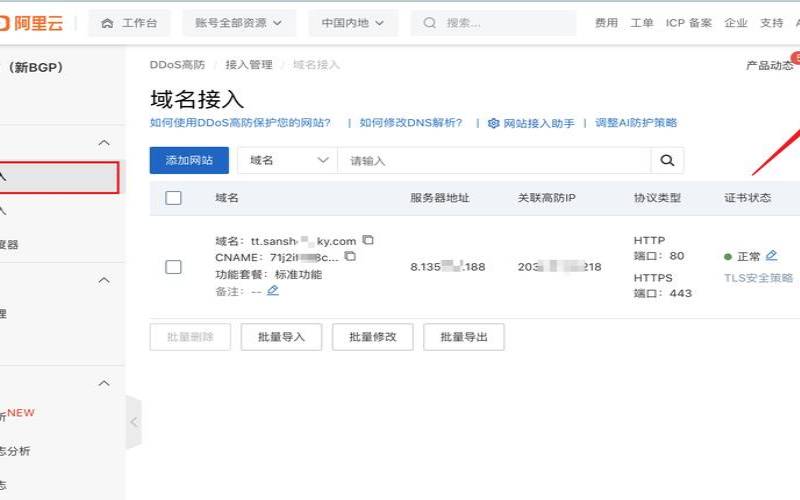Click the gear icon of 网站接入助手
Viewport: 800px width, 500px height.
493,123
